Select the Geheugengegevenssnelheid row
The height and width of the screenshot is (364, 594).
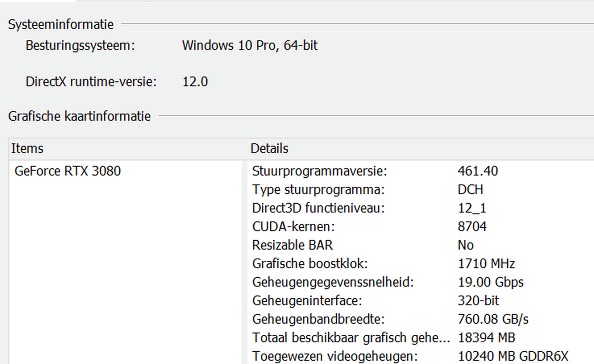click(x=333, y=283)
